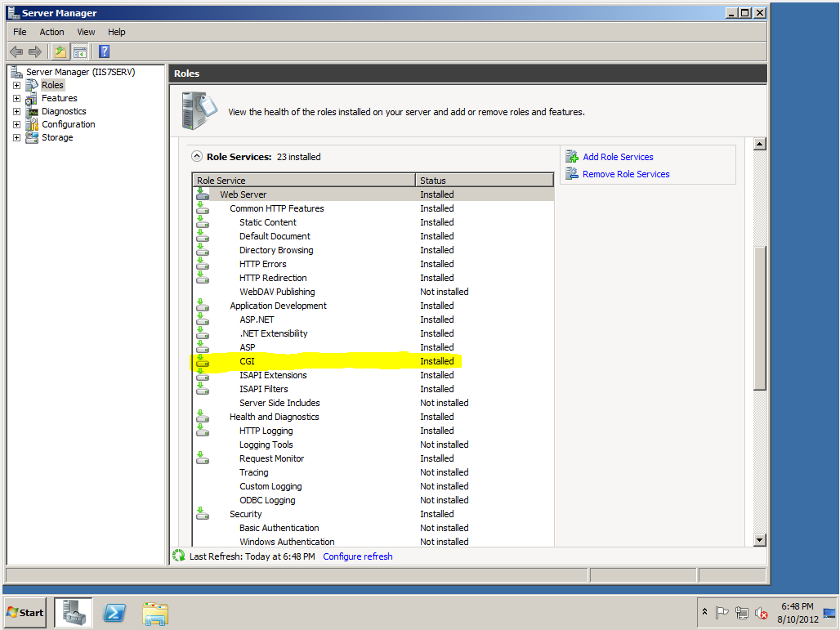The image size is (840, 630).
Task: Click the Remove Role Services icon
Action: (x=572, y=173)
